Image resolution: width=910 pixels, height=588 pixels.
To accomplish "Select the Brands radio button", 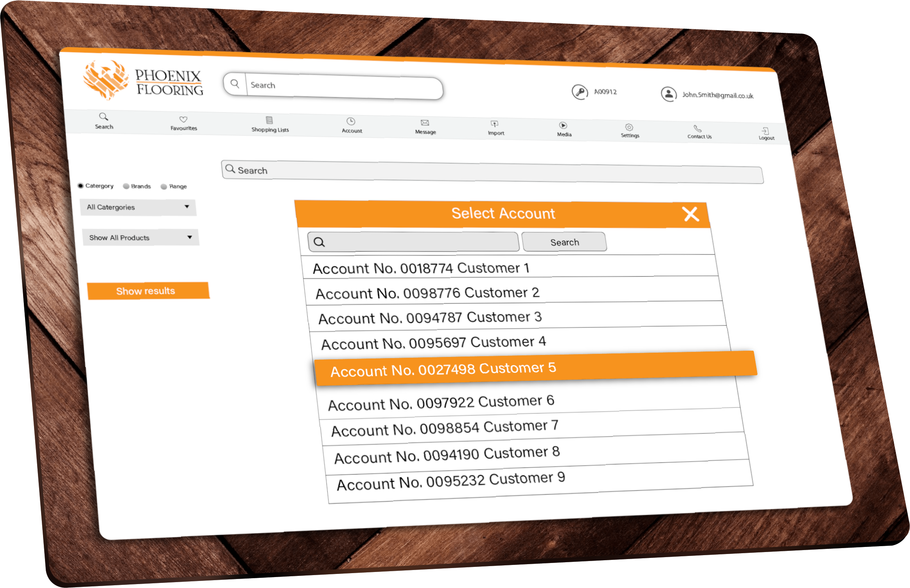I will (126, 186).
